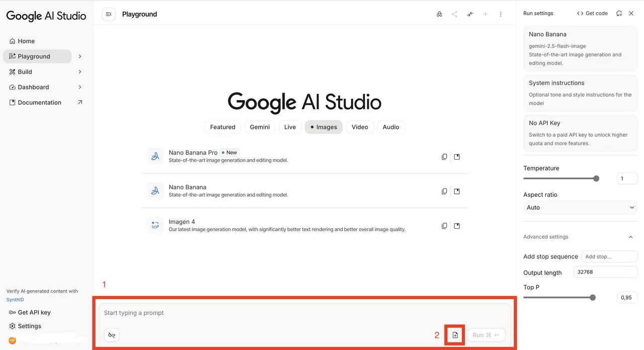Open the Live models tab
The width and height of the screenshot is (644, 350).
click(x=290, y=127)
